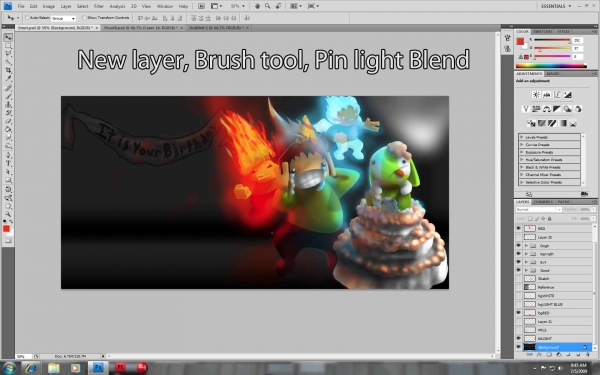
Task: Hide the Background layer eye icon
Action: pyautogui.click(x=518, y=347)
